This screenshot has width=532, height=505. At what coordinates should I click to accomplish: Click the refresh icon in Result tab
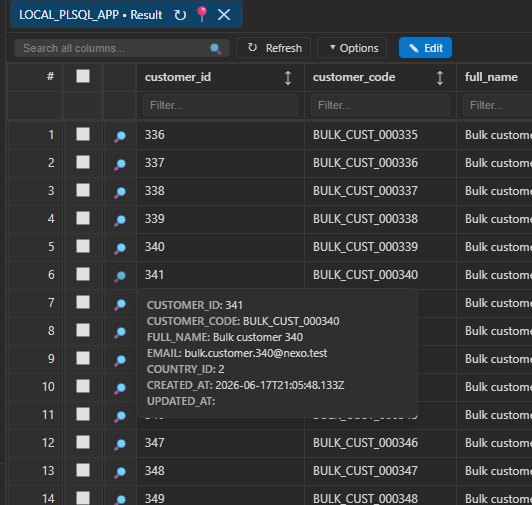click(x=180, y=15)
